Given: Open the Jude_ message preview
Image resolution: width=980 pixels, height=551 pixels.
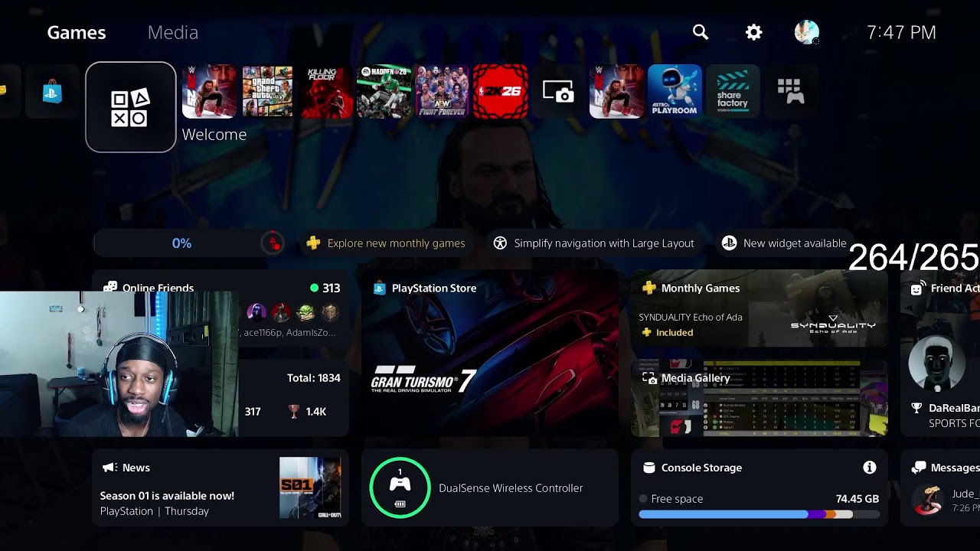Looking at the screenshot, I should click(946, 500).
